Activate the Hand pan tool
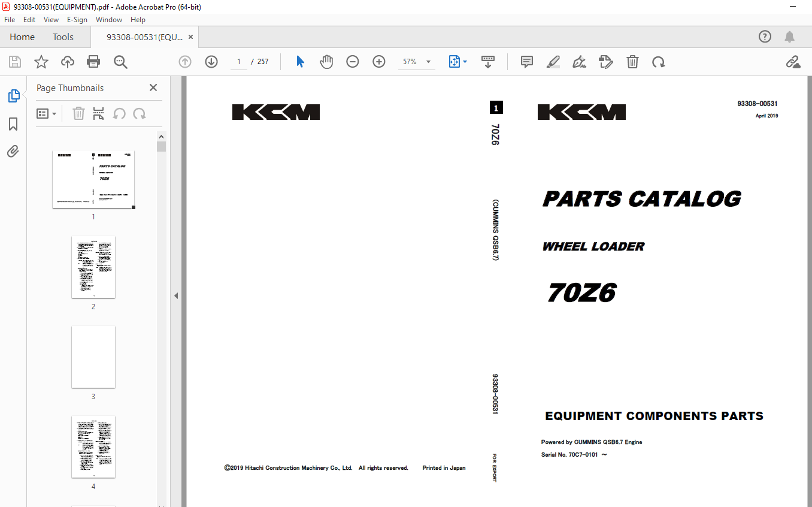Image resolution: width=812 pixels, height=507 pixels. point(326,62)
